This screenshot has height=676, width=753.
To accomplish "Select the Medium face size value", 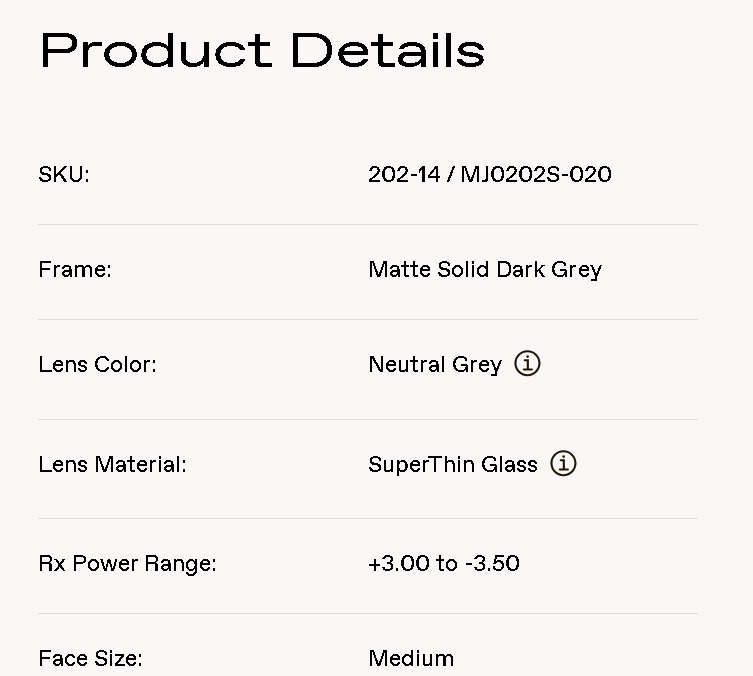I will click(411, 658).
